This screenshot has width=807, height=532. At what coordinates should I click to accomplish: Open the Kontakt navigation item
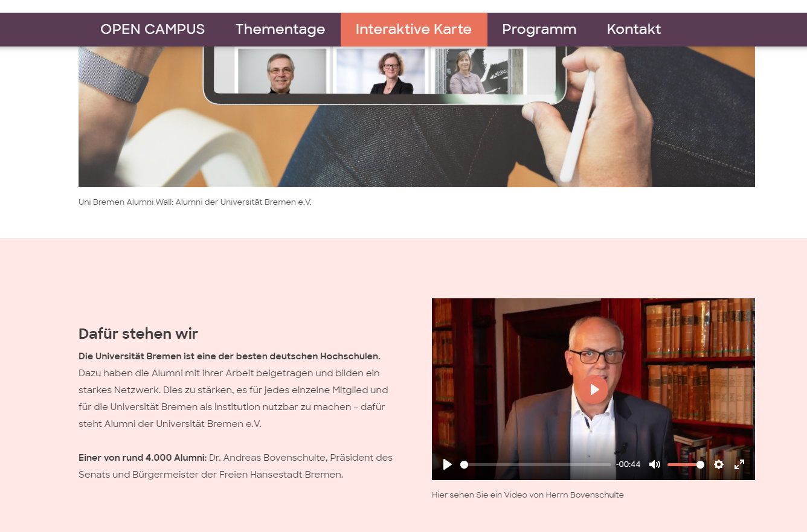tap(634, 29)
